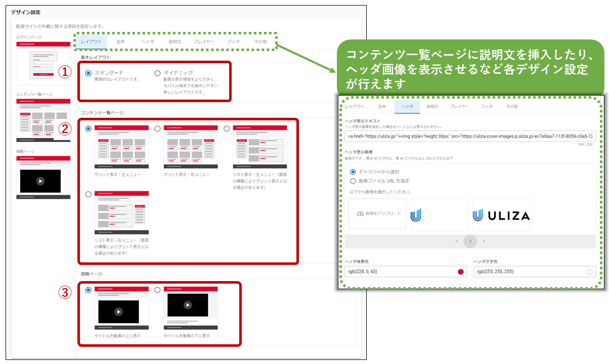Click the コンテンツ一覧ページ sidebar preview thumbnail

[x=43, y=120]
